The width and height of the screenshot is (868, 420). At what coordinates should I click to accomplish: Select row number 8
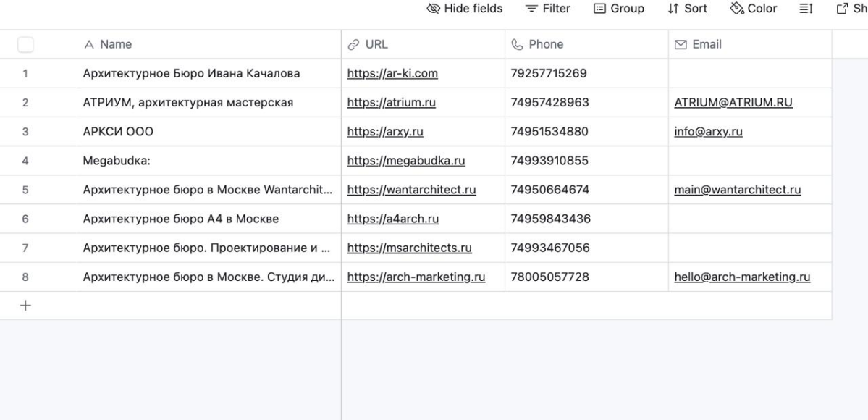(25, 277)
